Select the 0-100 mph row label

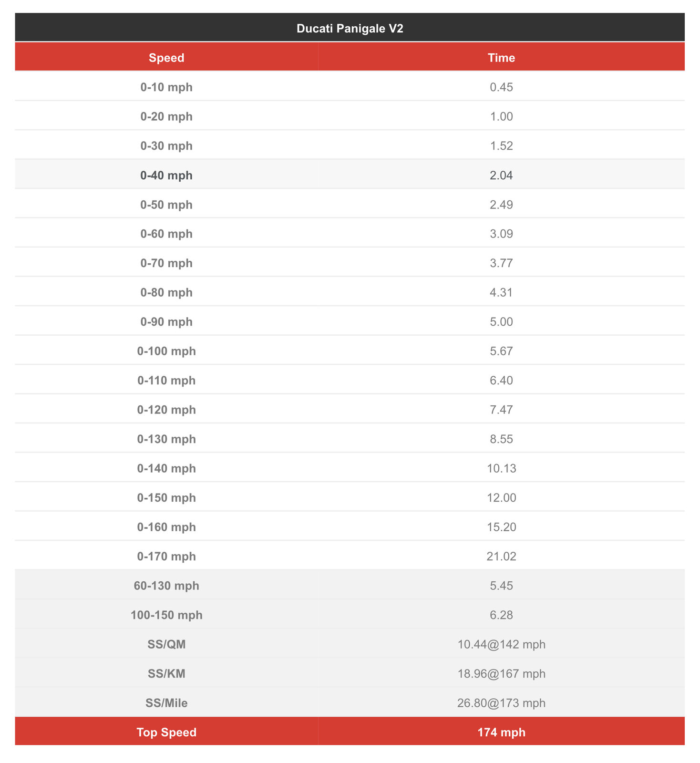point(166,351)
